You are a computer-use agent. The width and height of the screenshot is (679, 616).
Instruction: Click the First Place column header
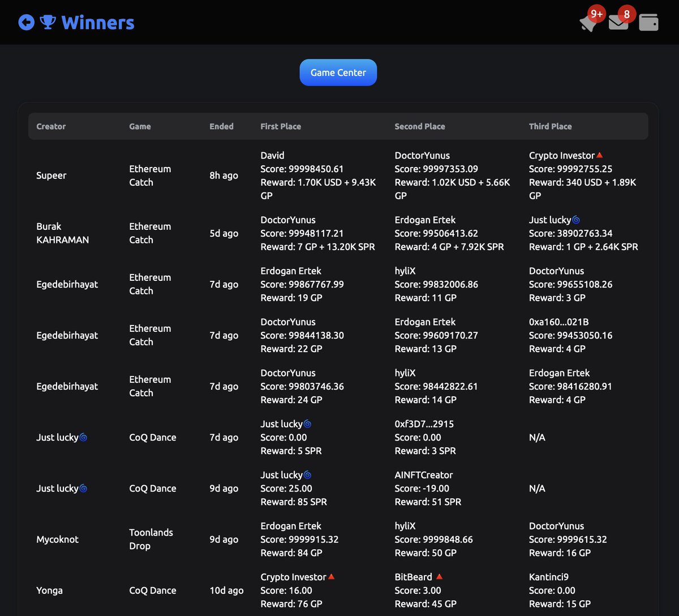click(x=281, y=126)
